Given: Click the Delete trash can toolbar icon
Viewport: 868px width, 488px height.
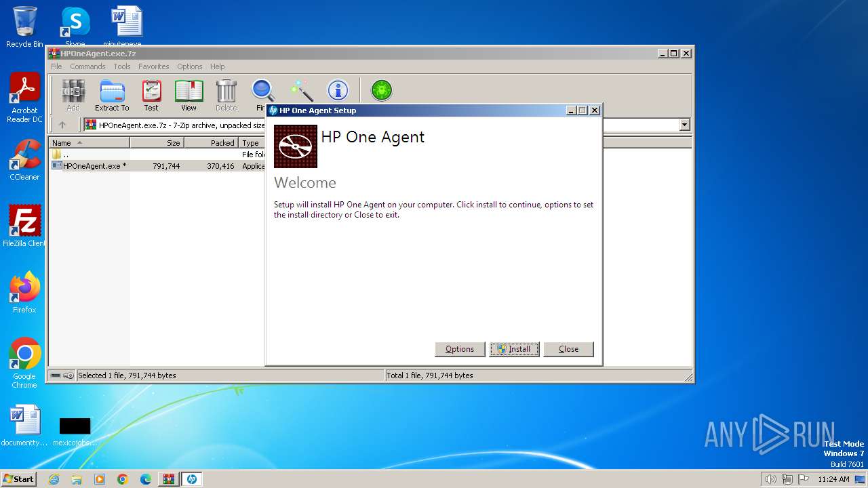Looking at the screenshot, I should (226, 95).
